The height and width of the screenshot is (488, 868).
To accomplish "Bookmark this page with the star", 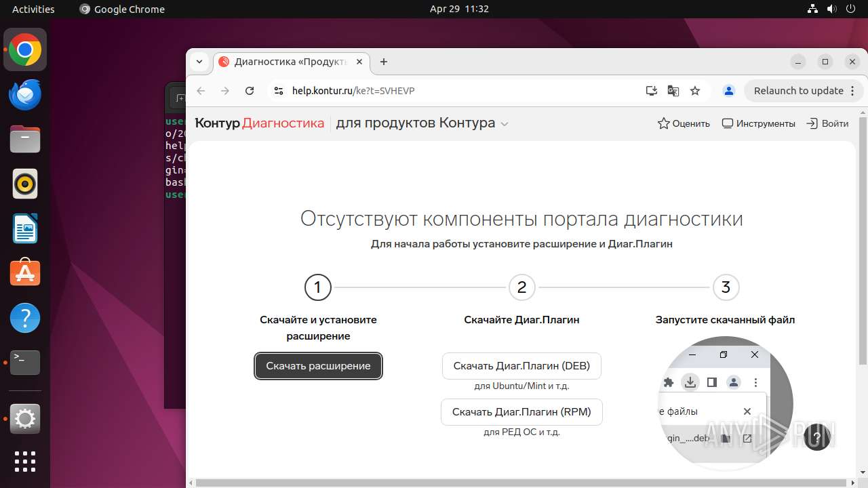I will point(695,91).
